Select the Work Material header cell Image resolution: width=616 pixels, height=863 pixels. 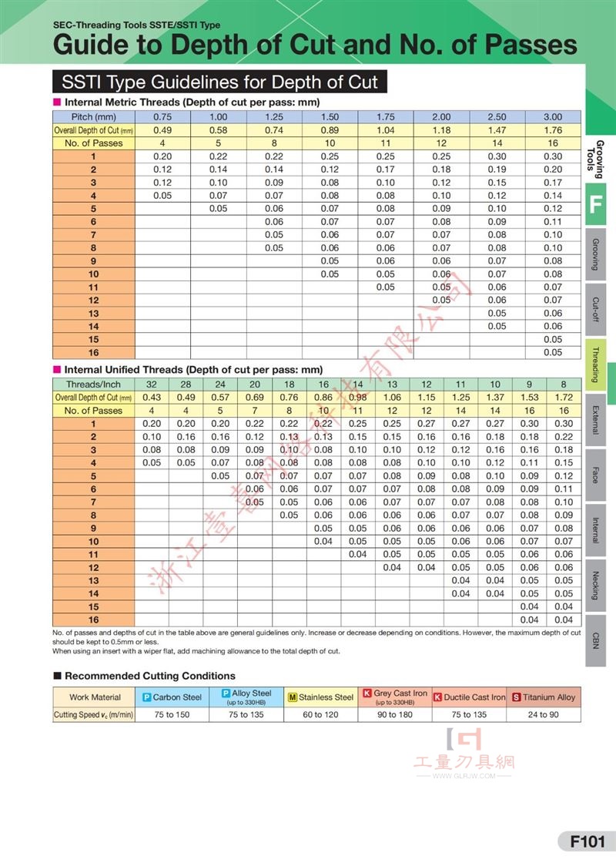coord(94,697)
